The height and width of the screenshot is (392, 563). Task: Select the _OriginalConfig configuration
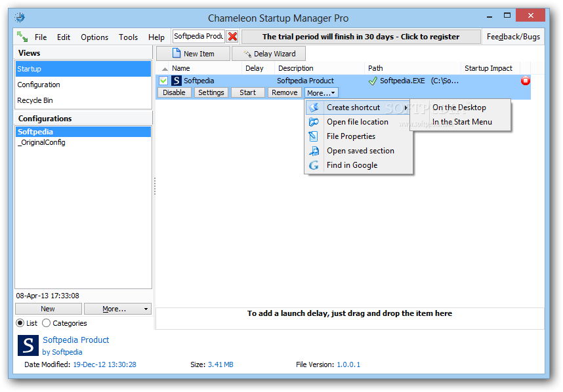[83, 142]
